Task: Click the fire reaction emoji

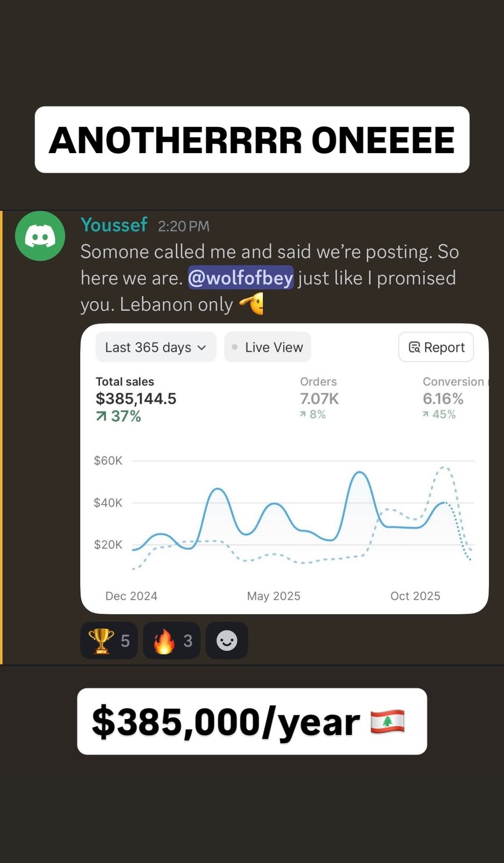Action: click(x=164, y=640)
